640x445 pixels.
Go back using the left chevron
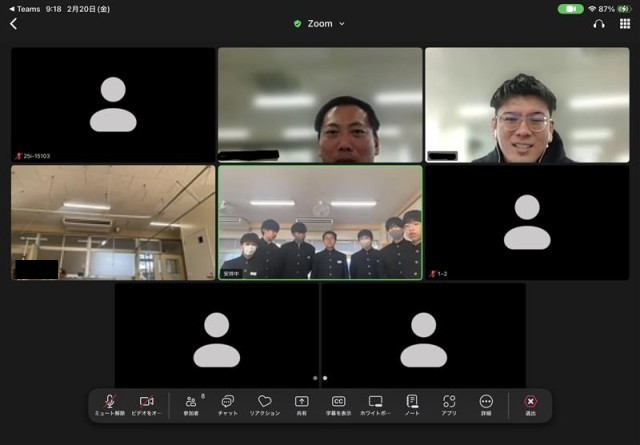[14, 24]
